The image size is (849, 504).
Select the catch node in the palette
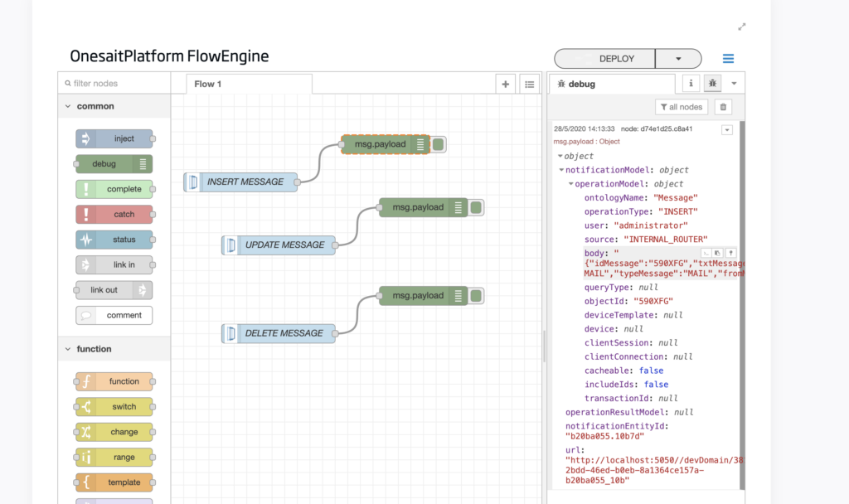point(114,215)
